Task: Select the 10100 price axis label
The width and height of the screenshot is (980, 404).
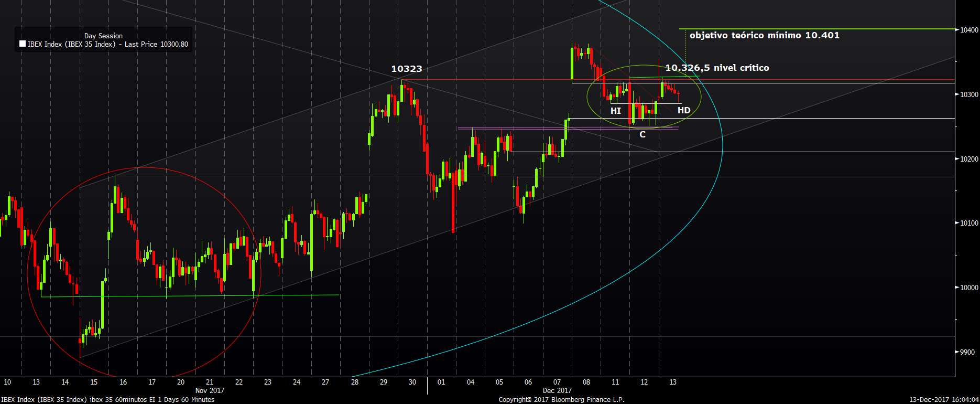Action: pos(969,223)
